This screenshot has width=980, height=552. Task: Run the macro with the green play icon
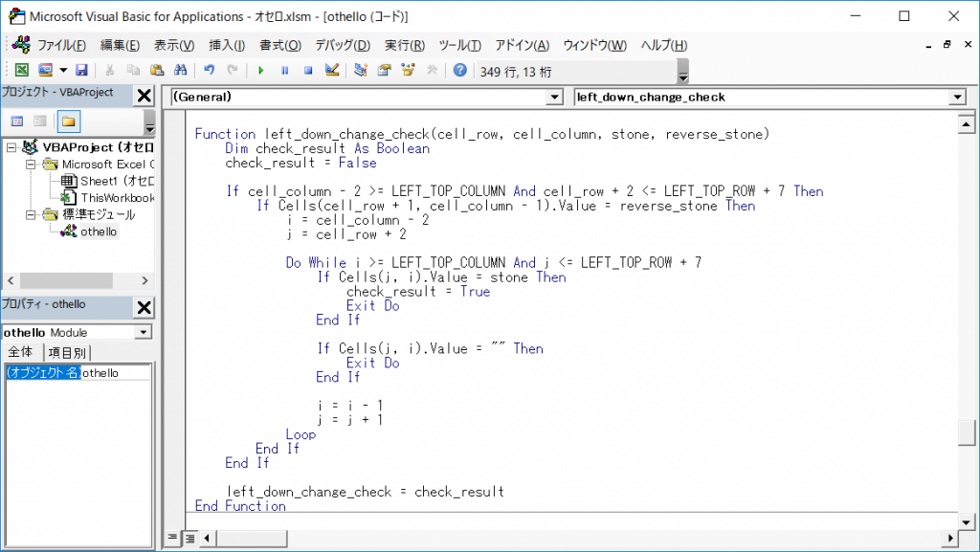[x=260, y=70]
